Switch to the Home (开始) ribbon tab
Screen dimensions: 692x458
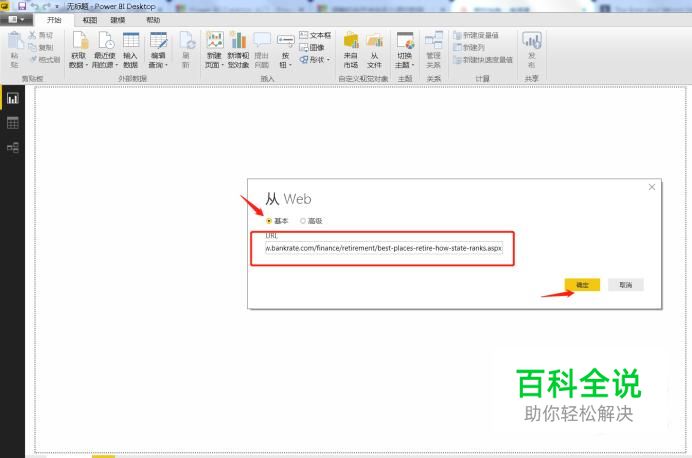pos(54,20)
